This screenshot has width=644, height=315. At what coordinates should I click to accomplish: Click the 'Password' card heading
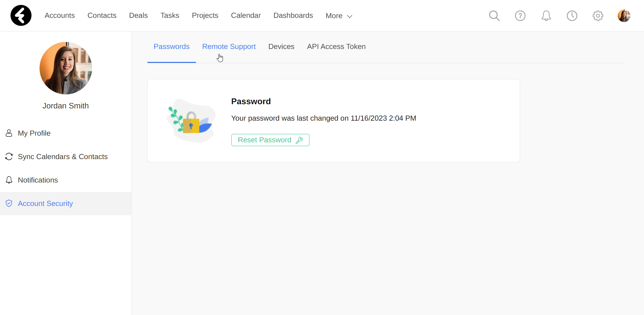[x=251, y=101]
